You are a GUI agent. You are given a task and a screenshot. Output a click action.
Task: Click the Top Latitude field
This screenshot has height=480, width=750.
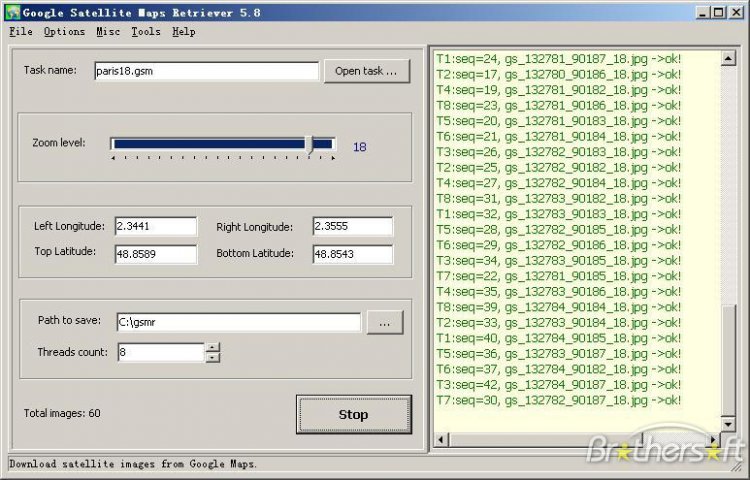[x=156, y=254]
